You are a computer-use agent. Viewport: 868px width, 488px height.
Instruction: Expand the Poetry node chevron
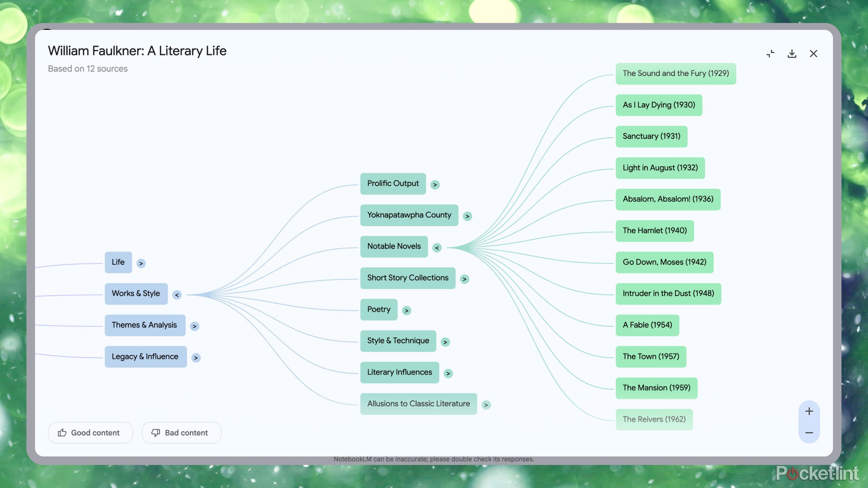407,310
